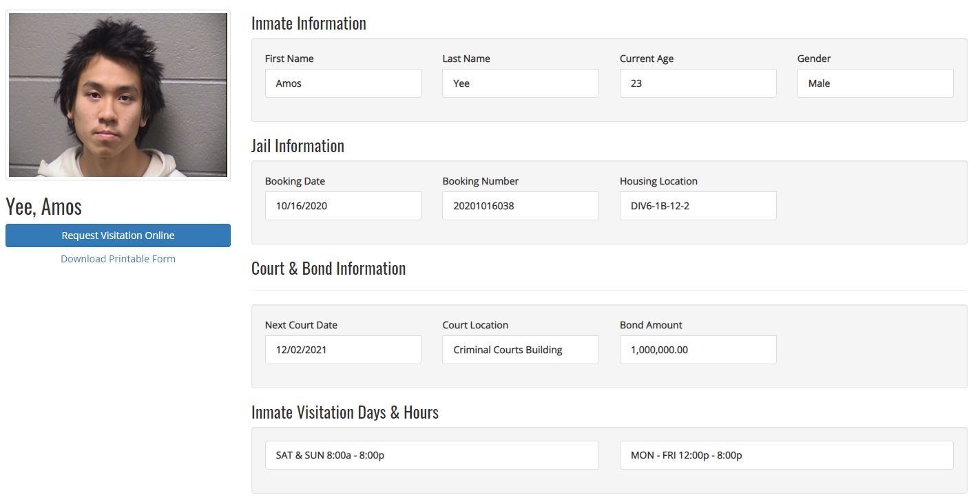Click the First Name field
The width and height of the screenshot is (980, 504).
pos(342,83)
